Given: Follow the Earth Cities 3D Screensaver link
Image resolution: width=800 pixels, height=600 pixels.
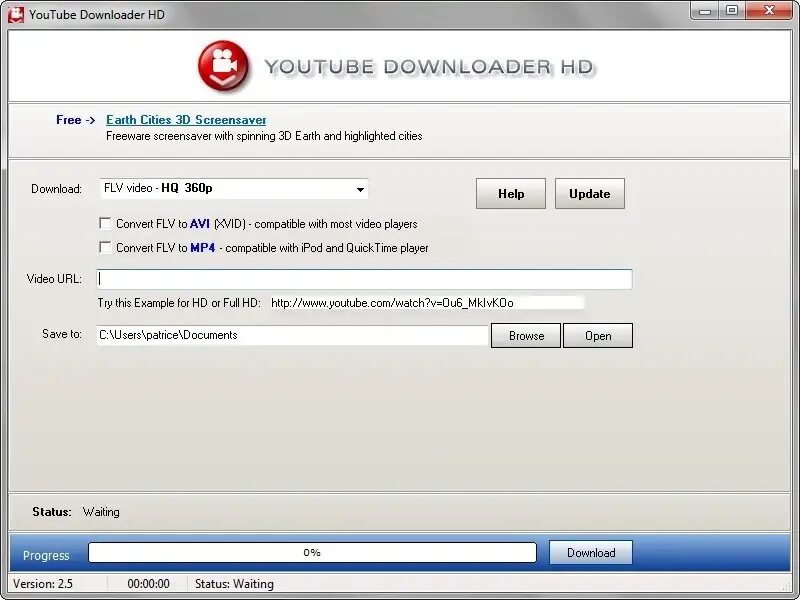Looking at the screenshot, I should [186, 120].
